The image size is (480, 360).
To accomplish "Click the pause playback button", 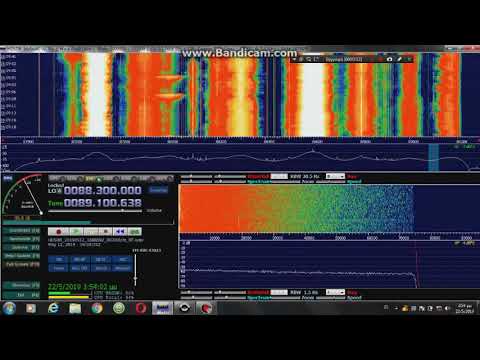I will point(91,231).
